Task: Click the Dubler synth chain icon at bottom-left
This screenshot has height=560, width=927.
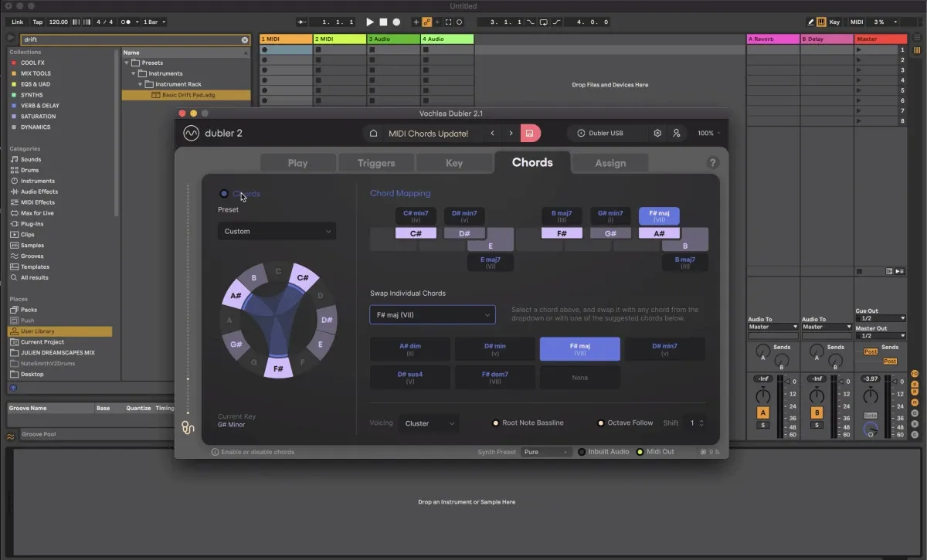Action: tap(188, 426)
